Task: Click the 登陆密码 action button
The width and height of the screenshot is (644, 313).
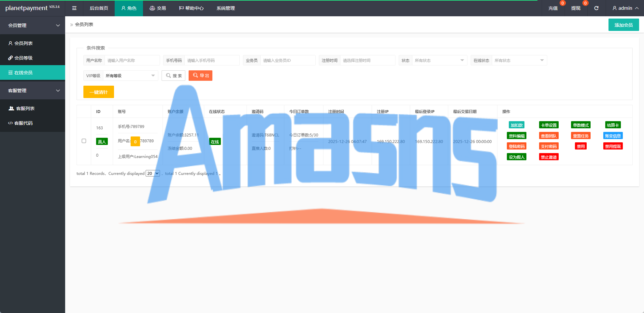Action: [517, 146]
